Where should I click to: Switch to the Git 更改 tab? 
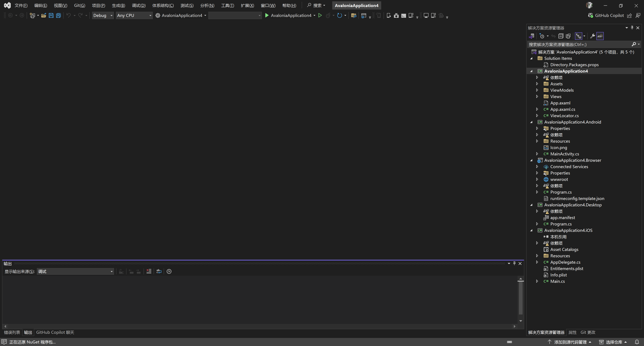point(588,332)
